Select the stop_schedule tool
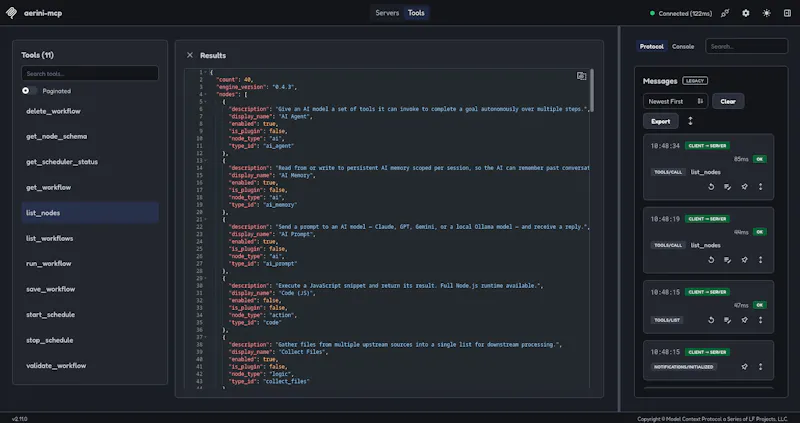This screenshot has width=800, height=423. [90, 340]
